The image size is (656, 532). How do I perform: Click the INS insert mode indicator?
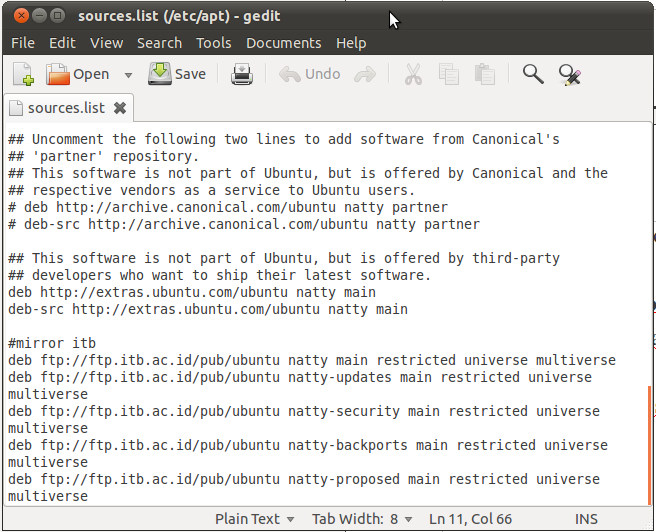click(586, 519)
